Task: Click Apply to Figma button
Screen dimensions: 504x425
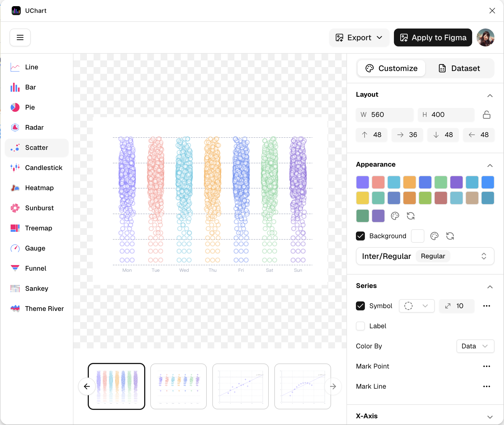Action: click(x=433, y=37)
